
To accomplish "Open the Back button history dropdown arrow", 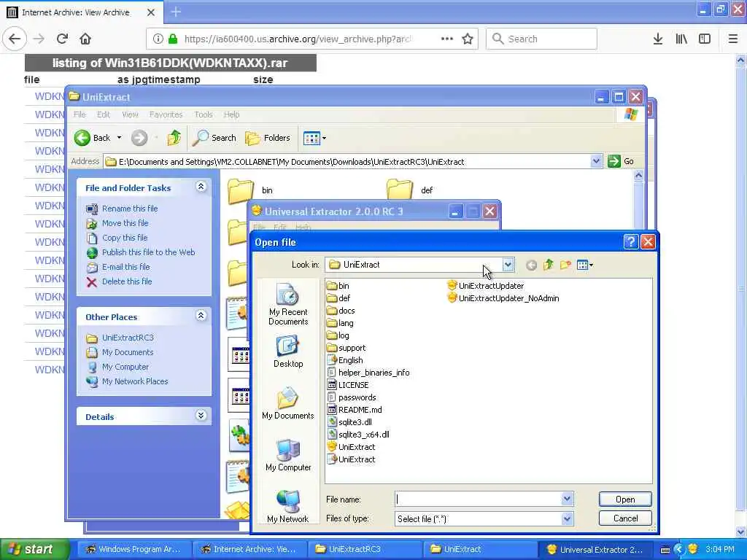I will [119, 138].
